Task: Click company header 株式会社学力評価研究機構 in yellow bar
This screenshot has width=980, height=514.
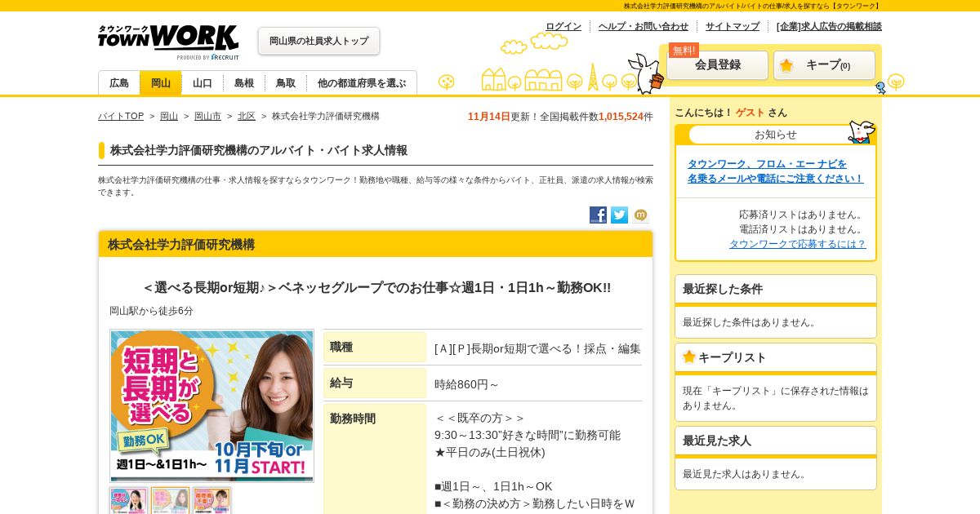Action: click(x=181, y=244)
